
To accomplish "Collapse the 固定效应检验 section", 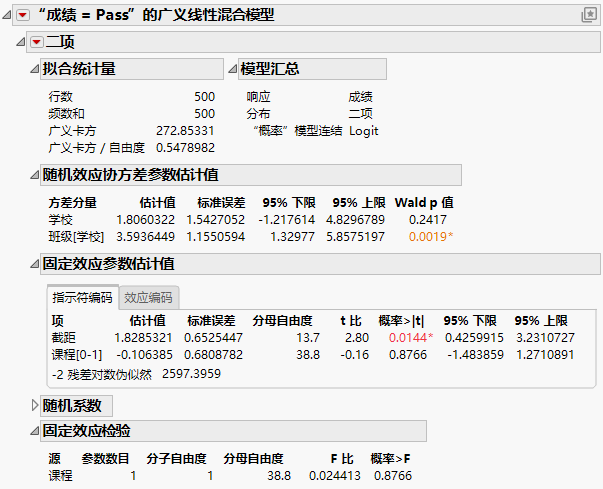I will [35, 431].
